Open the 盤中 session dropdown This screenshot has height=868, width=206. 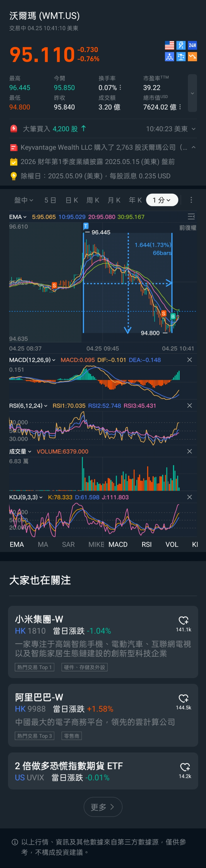(x=24, y=200)
